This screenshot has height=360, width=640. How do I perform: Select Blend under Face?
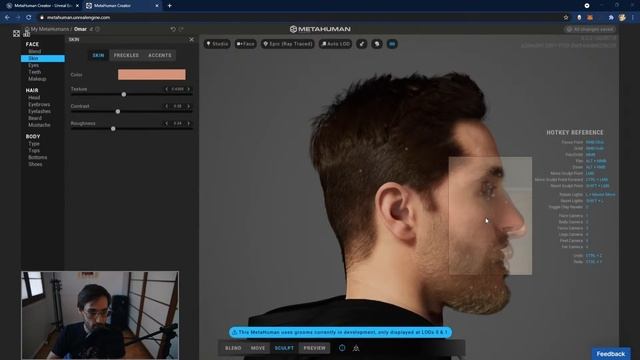35,51
